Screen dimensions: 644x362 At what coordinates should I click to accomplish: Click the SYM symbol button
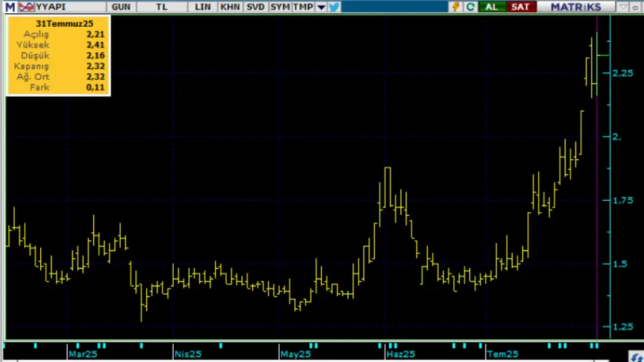[x=280, y=7]
